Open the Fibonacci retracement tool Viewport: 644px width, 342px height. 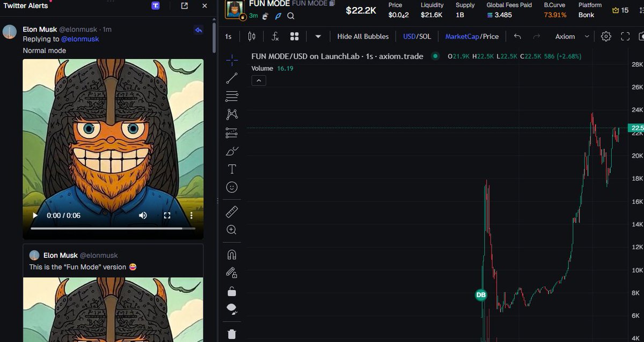(232, 96)
